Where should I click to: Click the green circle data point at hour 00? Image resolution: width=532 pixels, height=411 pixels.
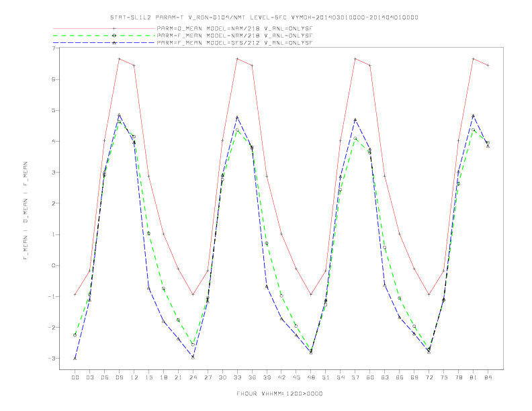75,335
